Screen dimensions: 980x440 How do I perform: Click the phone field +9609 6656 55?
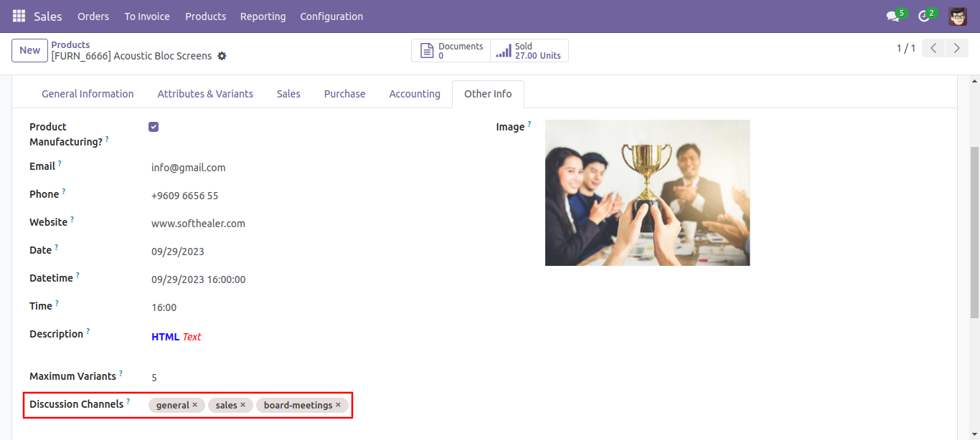(184, 196)
